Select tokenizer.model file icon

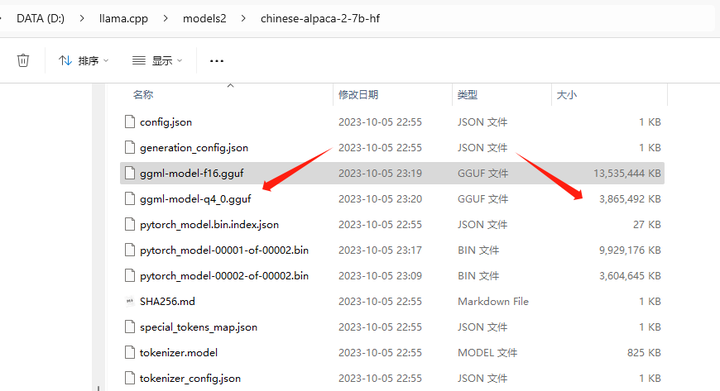[x=130, y=352]
